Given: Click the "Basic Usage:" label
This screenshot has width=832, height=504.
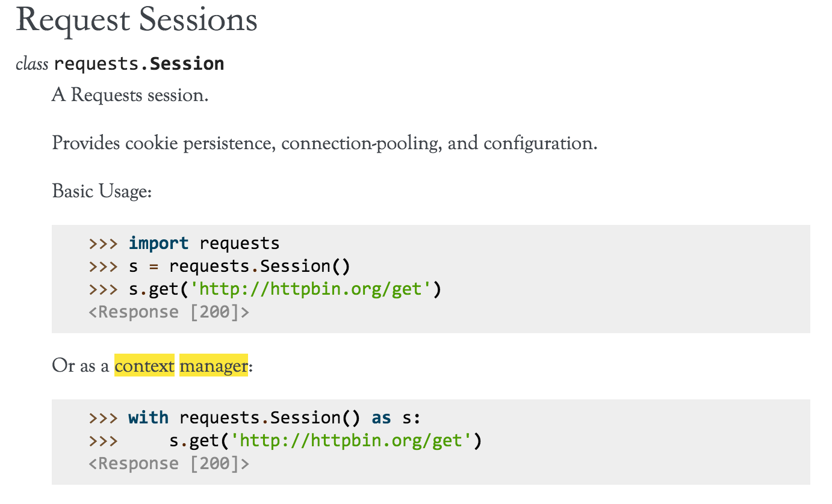Looking at the screenshot, I should click(x=102, y=191).
